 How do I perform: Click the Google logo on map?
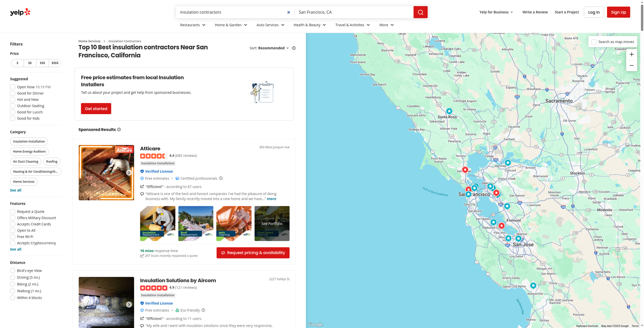(316, 324)
